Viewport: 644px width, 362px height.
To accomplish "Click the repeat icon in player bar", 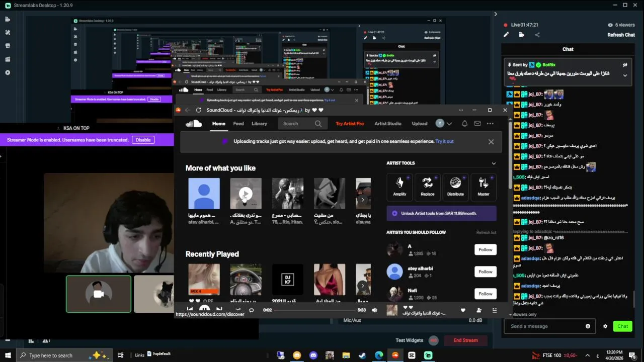I will (x=252, y=310).
